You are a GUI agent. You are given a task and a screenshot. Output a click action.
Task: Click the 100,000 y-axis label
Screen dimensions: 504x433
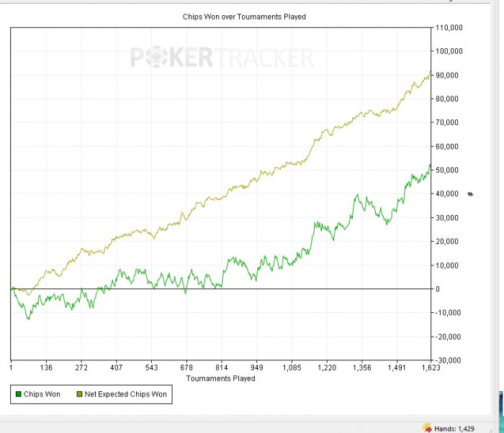click(x=449, y=51)
